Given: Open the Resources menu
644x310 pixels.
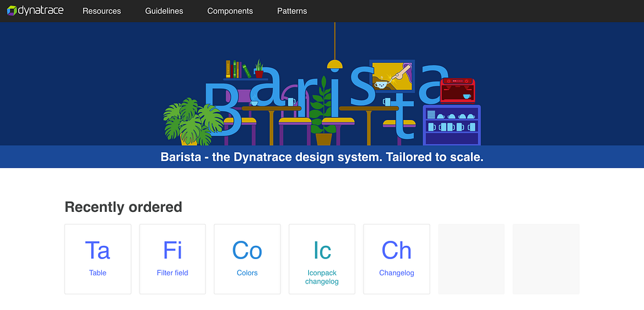Looking at the screenshot, I should coord(102,11).
